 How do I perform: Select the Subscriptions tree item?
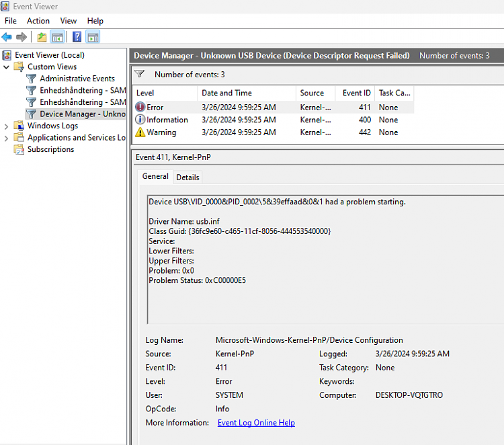pos(50,149)
